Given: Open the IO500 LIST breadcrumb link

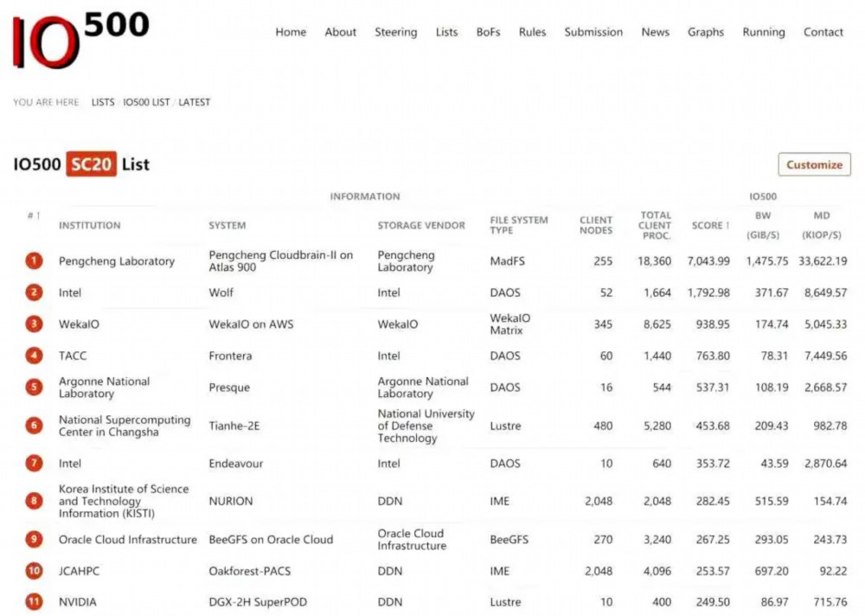Looking at the screenshot, I should coord(146,102).
